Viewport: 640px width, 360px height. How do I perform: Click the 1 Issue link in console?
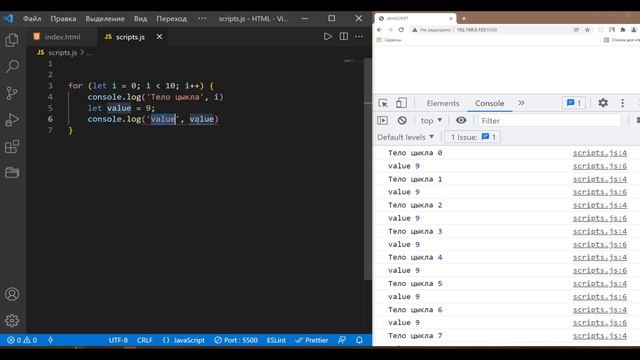(473, 137)
